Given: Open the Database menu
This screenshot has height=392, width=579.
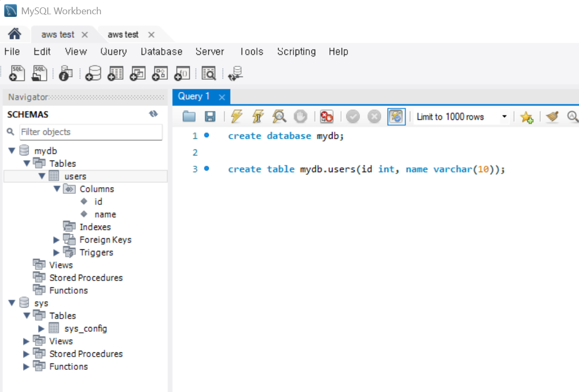Looking at the screenshot, I should point(161,52).
